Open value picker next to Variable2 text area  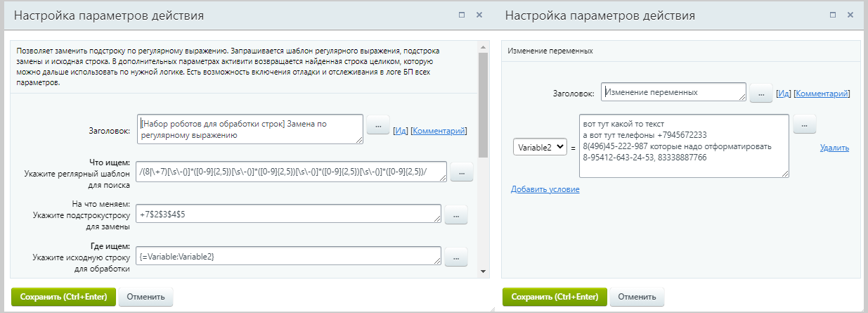coord(805,125)
